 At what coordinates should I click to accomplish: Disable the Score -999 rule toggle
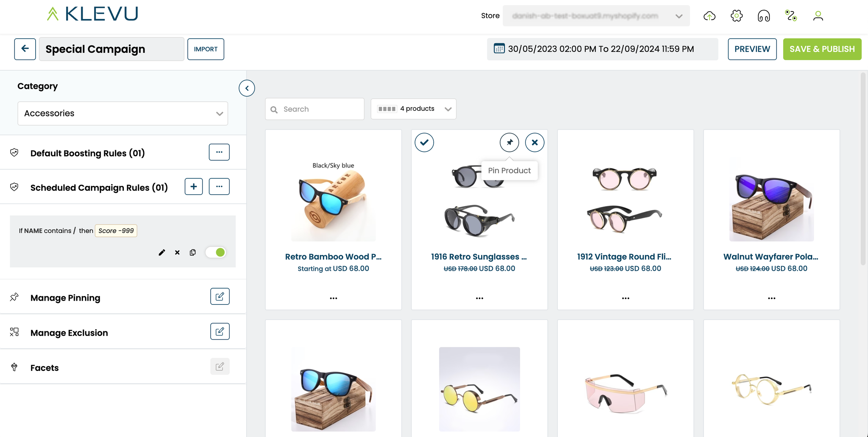coord(216,252)
